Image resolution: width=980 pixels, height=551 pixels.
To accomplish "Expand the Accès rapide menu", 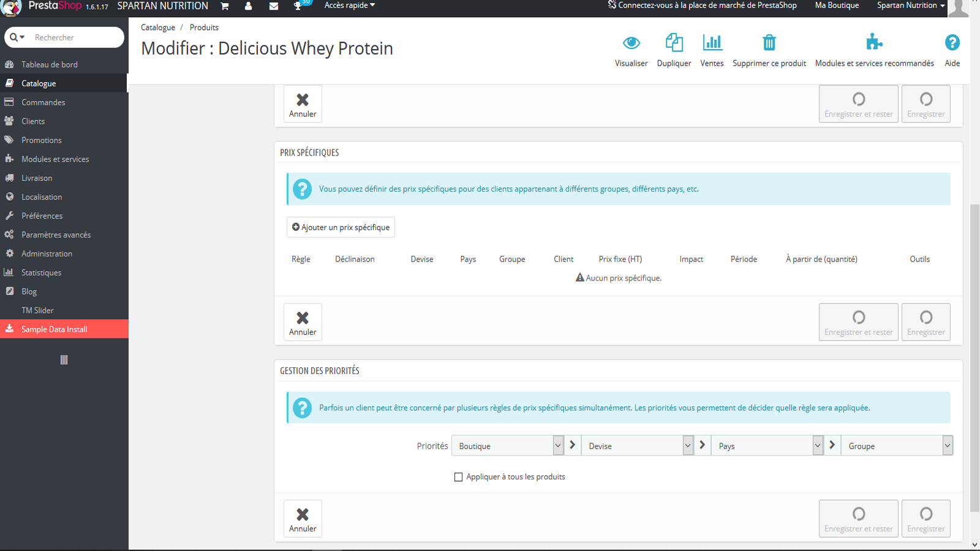I will (x=350, y=6).
